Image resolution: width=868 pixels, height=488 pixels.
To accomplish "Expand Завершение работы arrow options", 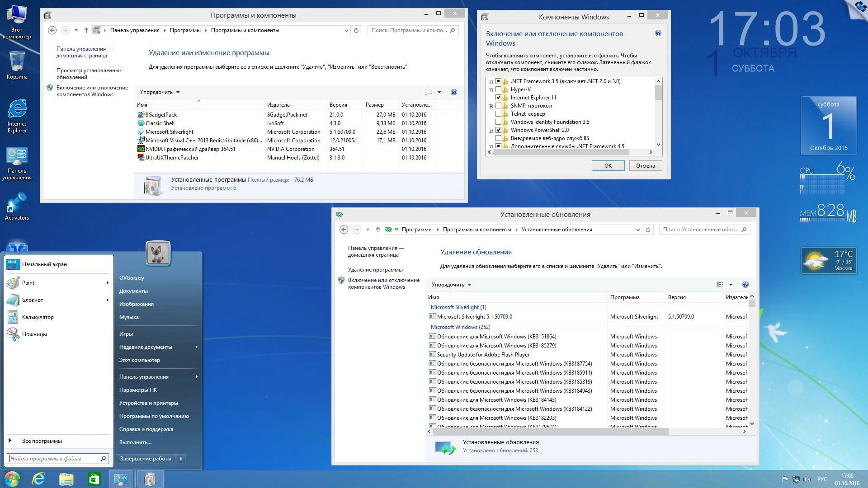I will tap(181, 459).
